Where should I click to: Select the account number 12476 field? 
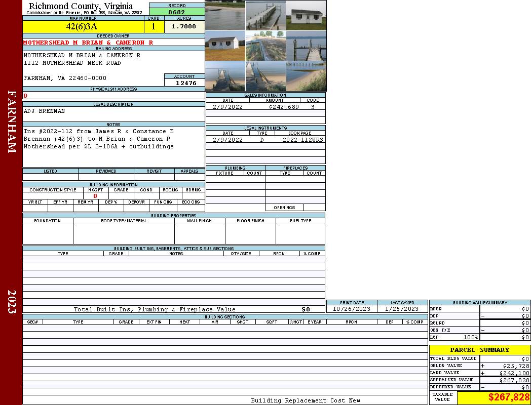(184, 83)
